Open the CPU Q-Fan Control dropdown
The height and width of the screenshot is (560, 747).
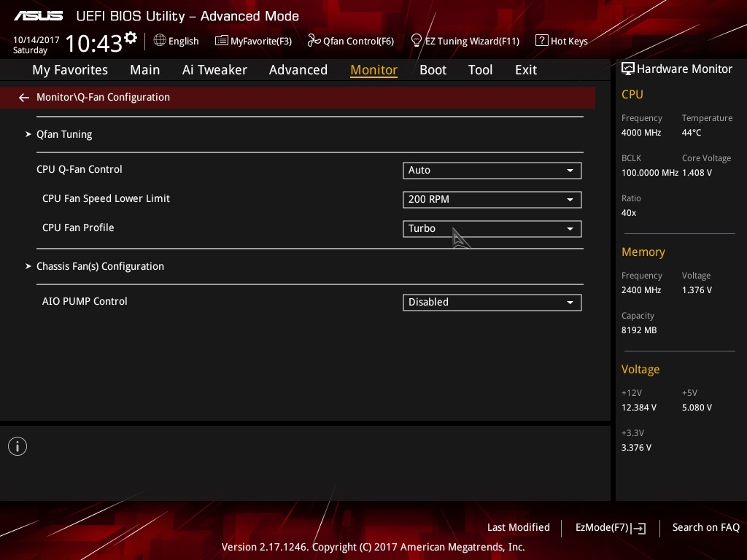pyautogui.click(x=492, y=171)
